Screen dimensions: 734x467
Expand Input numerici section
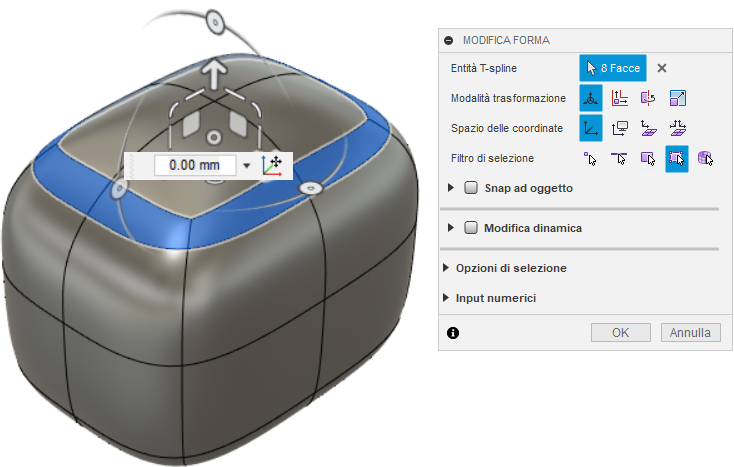pos(446,298)
